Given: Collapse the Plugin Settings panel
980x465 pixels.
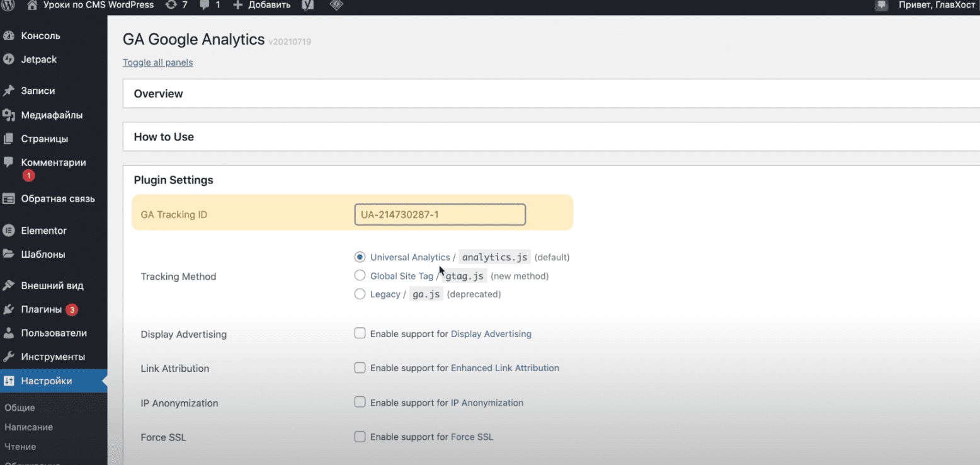Looking at the screenshot, I should [173, 180].
